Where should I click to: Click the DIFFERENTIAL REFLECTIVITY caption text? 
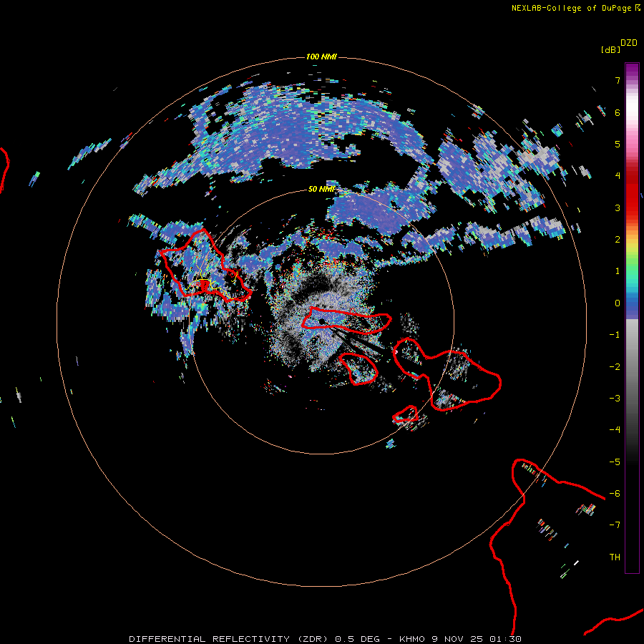point(210,639)
